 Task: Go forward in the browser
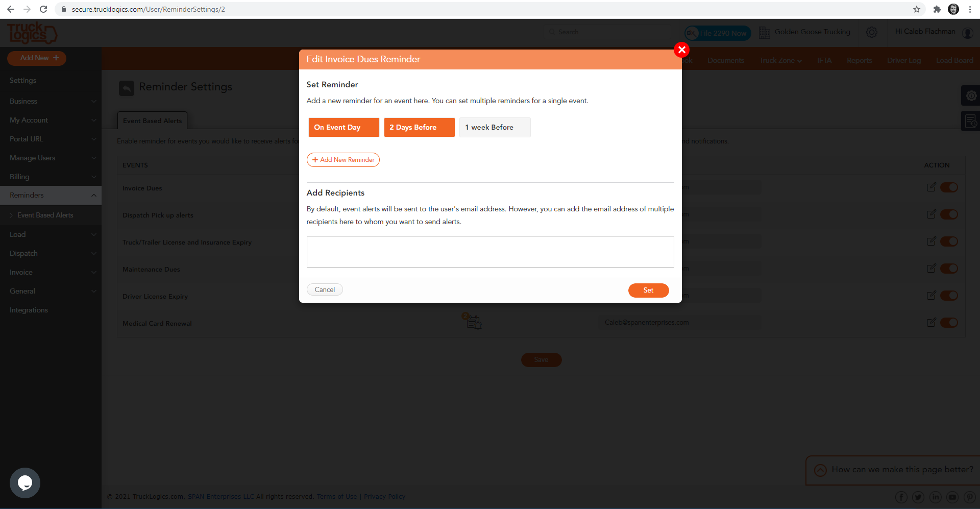[27, 9]
